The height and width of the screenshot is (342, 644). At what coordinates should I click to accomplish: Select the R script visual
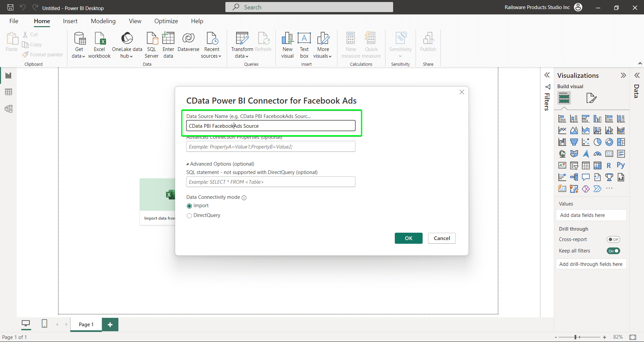(x=609, y=165)
